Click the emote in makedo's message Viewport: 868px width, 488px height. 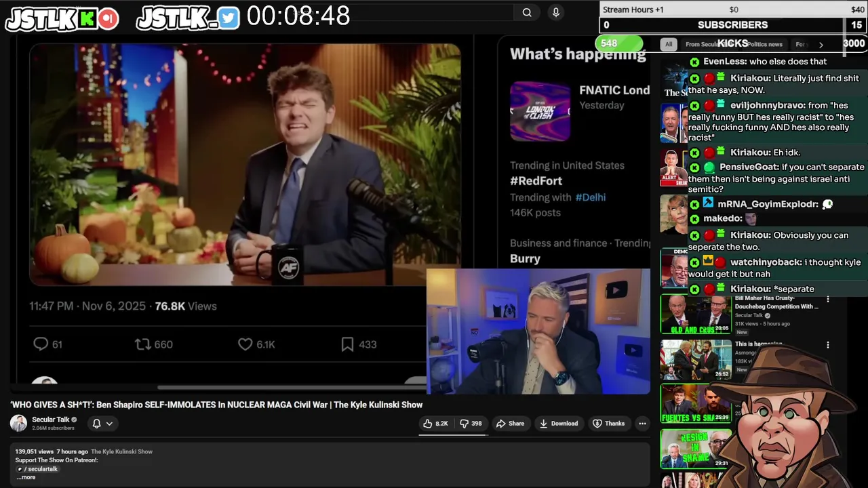[751, 219]
